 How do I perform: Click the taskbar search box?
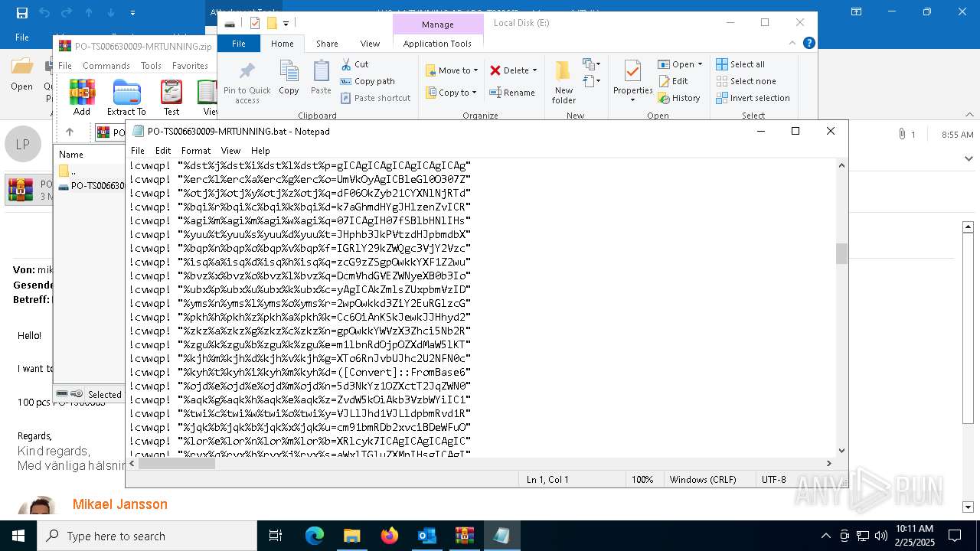click(147, 536)
